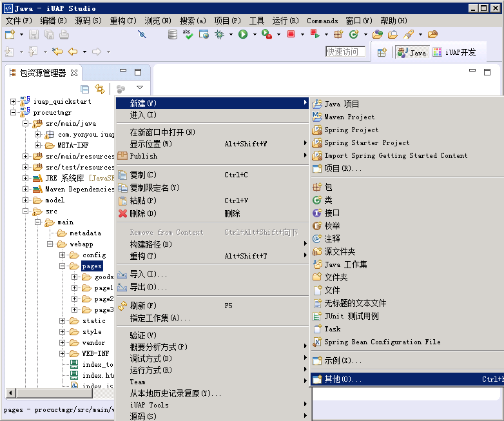504x421 pixels.
Task: Toggle Link with Editor arrows icon
Action: pos(100,88)
